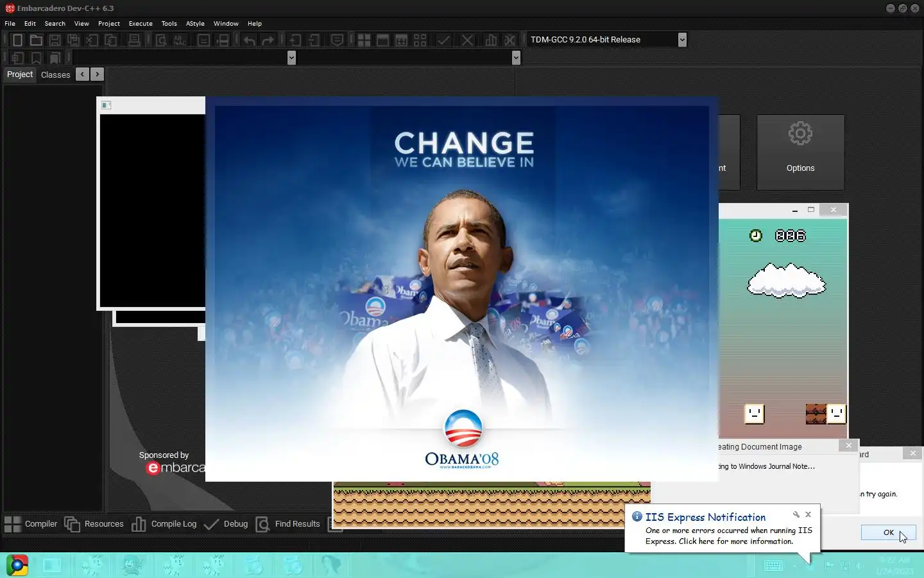Click the Undo arrow icon
This screenshot has width=924, height=578.
click(250, 40)
